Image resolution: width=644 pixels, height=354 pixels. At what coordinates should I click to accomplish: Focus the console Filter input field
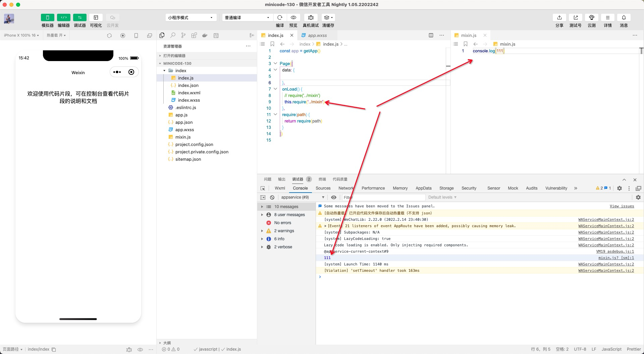pos(384,197)
